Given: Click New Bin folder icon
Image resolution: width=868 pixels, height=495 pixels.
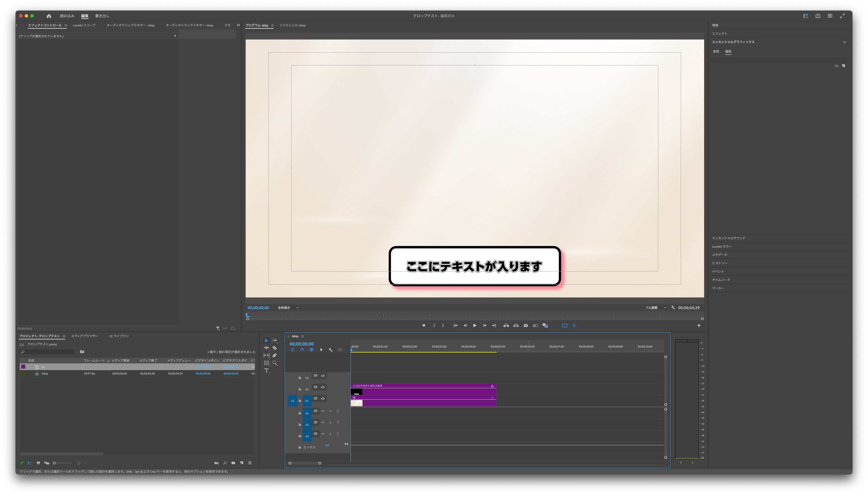Looking at the screenshot, I should (x=233, y=463).
